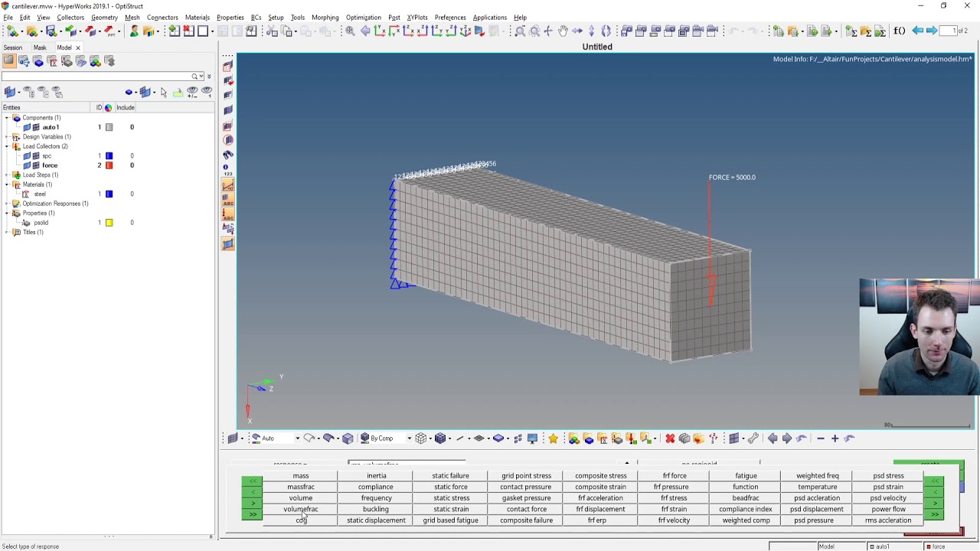Open the Auto selection mode dropdown
Screen dimensions: 980x551
tap(297, 439)
